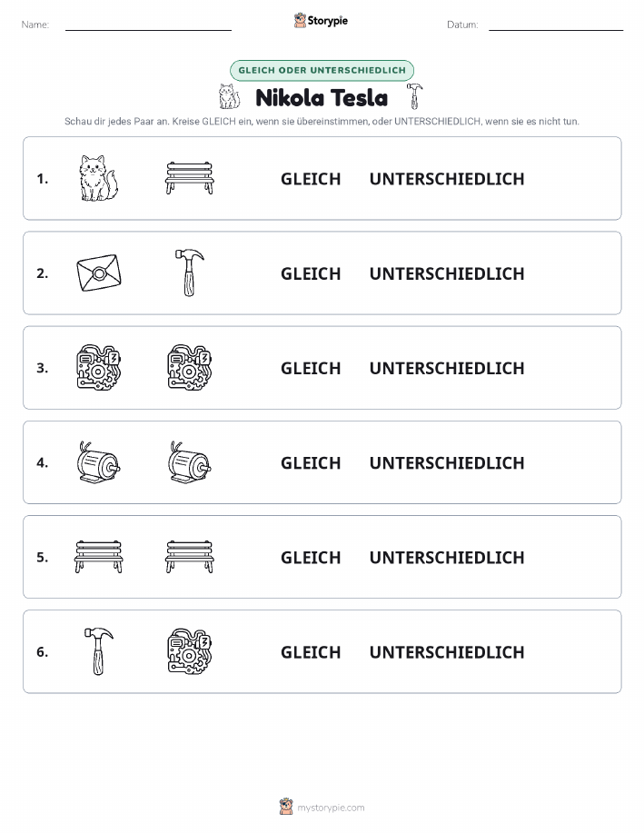Click the hammer icon in row 2

click(189, 273)
